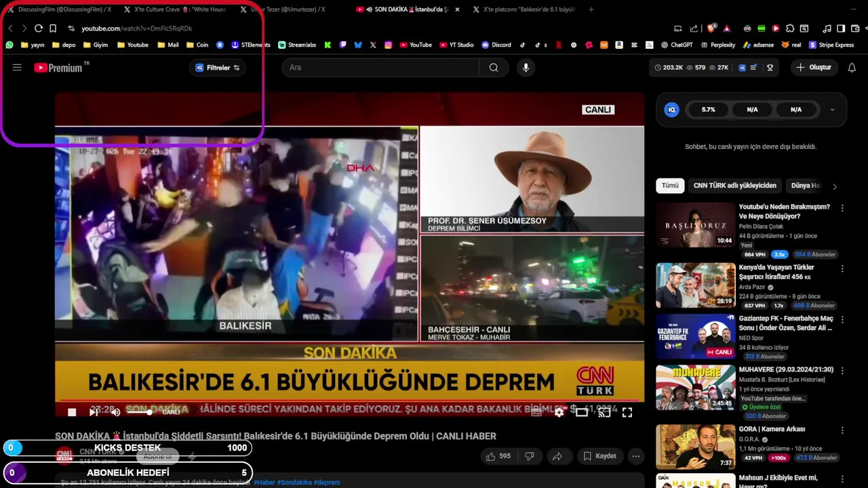
Task: Click the youtube.com address bar URL
Action: 136,28
